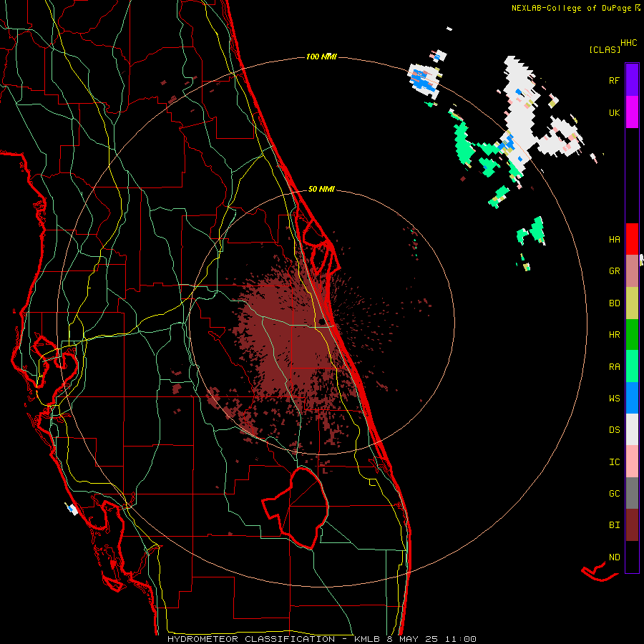This screenshot has height=644, width=644.
Task: Click the HR dark green legend swatch
Action: pyautogui.click(x=632, y=335)
